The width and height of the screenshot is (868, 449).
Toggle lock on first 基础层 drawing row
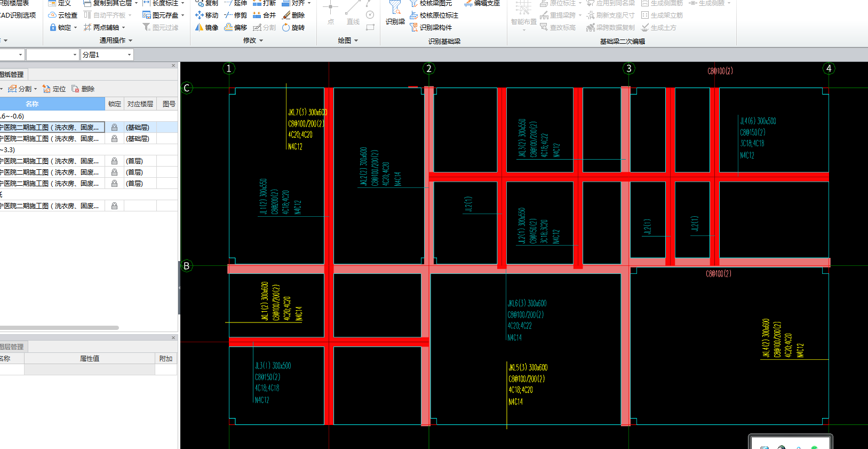114,128
